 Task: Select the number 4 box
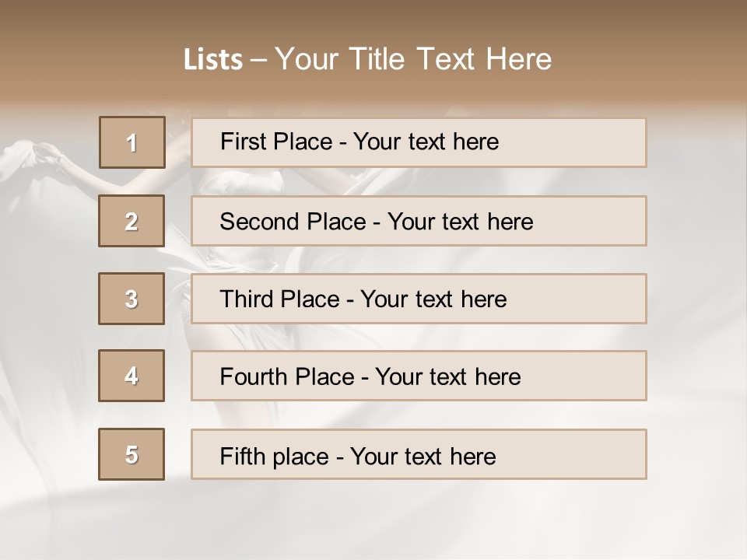(x=132, y=376)
